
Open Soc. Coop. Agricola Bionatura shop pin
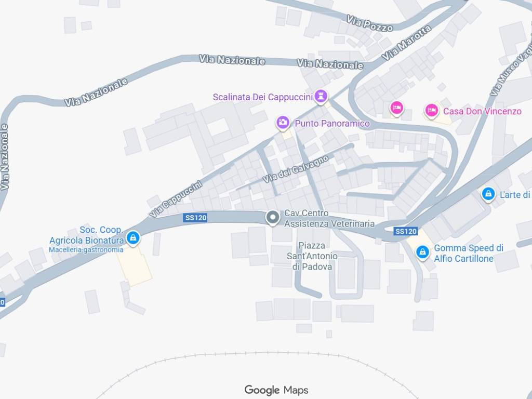tap(133, 238)
